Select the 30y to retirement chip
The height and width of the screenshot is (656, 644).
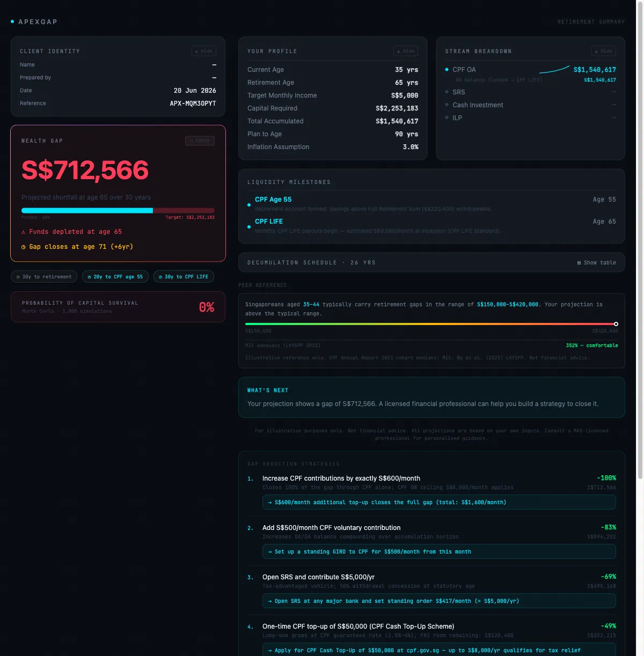click(x=44, y=277)
